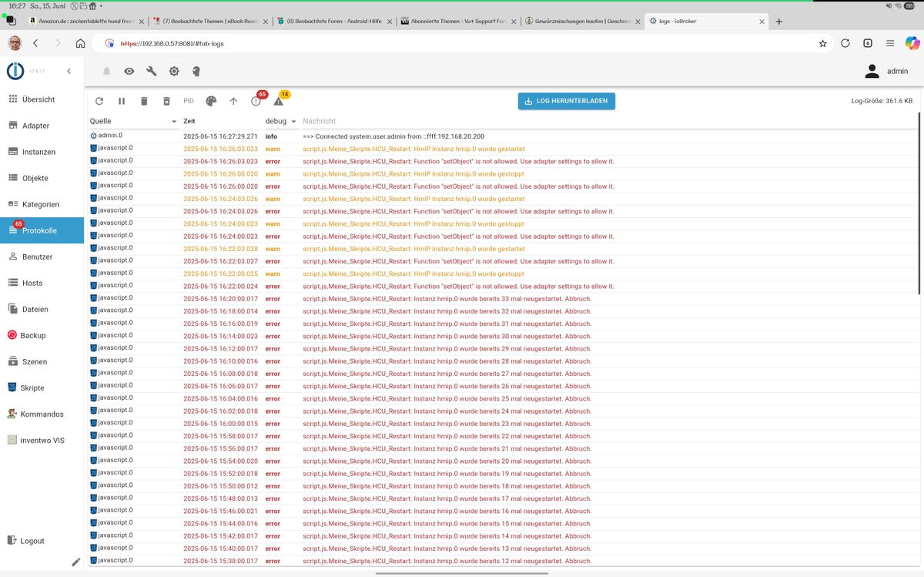Open Skripte in the sidebar menu
The height and width of the screenshot is (577, 924).
[x=32, y=387]
